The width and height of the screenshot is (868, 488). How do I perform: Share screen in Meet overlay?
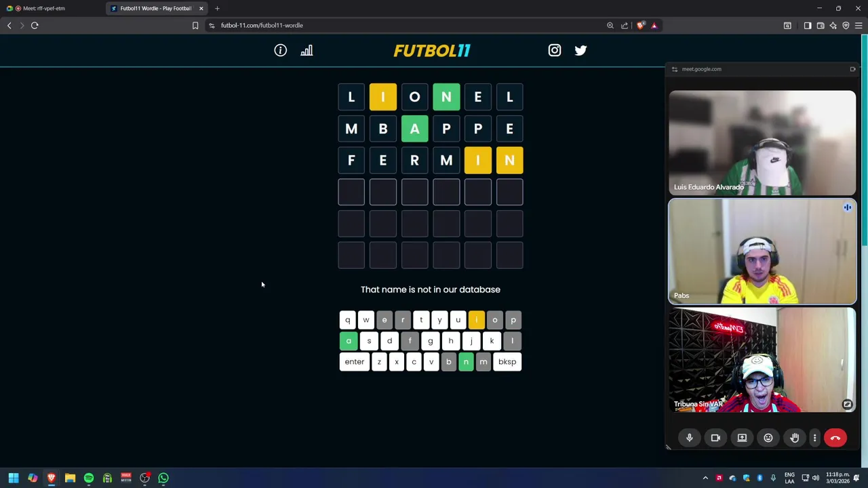click(742, 438)
